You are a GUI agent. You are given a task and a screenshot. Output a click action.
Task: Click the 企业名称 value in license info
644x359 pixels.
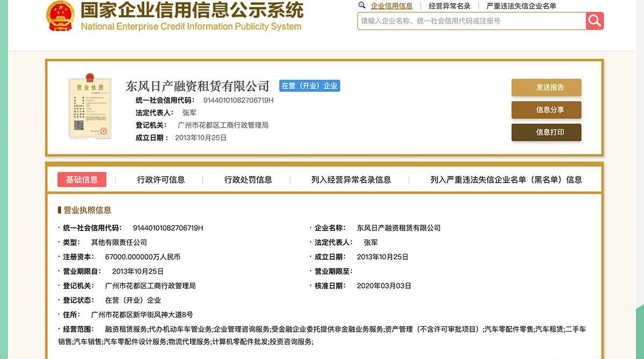pyautogui.click(x=399, y=228)
